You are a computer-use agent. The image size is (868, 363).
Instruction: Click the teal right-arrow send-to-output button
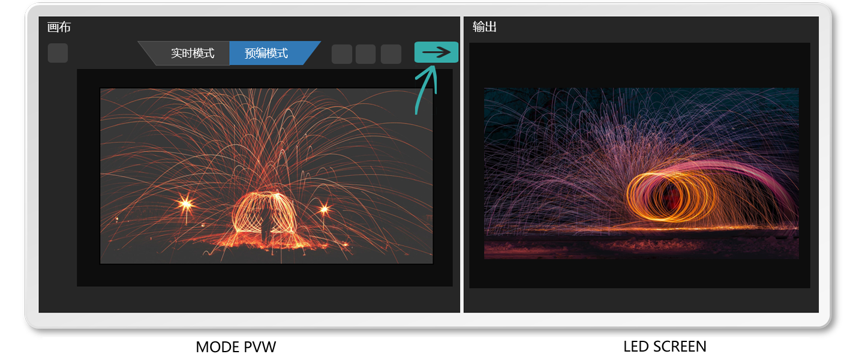click(x=436, y=52)
